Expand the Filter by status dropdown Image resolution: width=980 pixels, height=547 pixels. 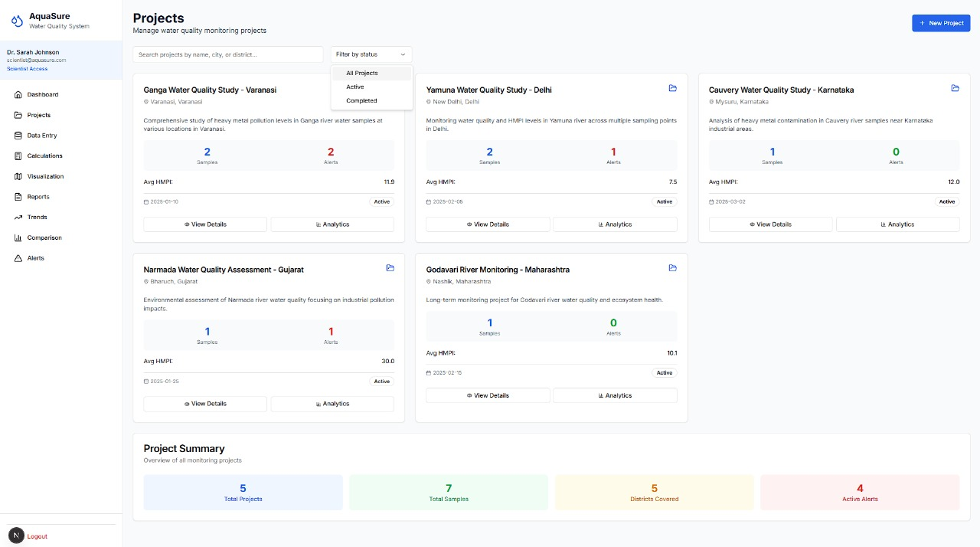coord(371,54)
